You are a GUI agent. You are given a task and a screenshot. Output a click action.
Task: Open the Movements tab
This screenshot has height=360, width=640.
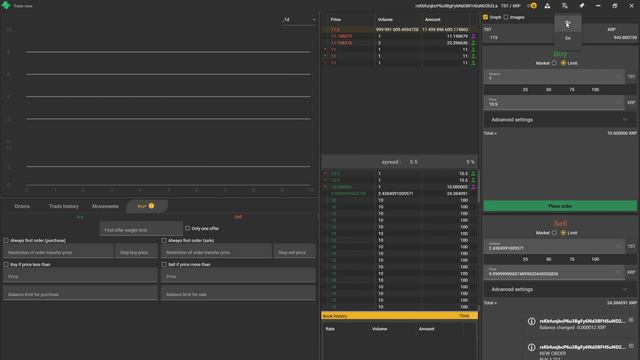tap(105, 206)
